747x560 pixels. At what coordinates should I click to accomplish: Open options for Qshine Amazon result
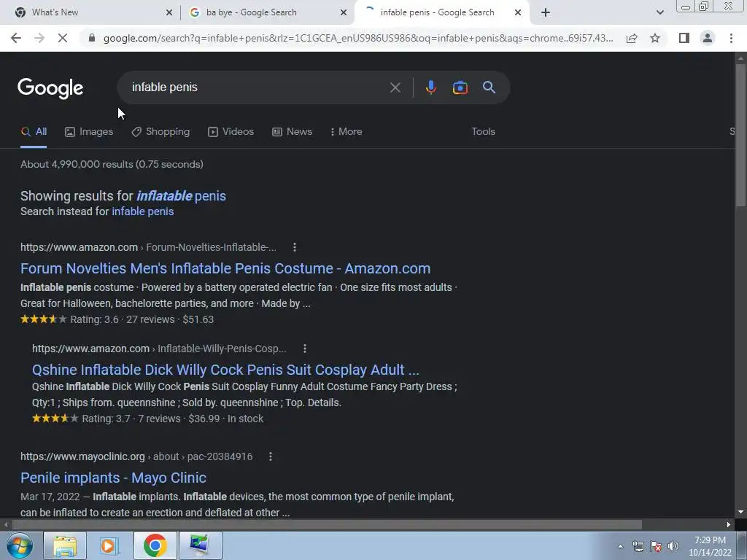coord(305,349)
